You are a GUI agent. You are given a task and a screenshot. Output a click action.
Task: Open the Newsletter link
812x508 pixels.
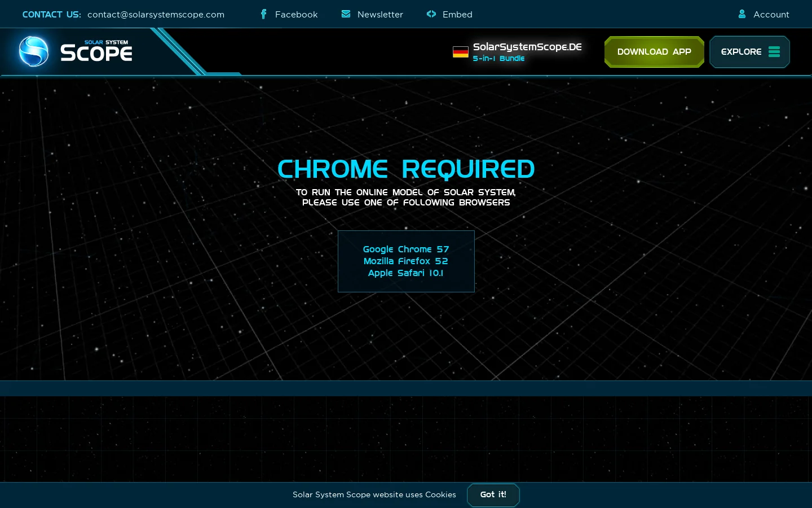coord(380,14)
